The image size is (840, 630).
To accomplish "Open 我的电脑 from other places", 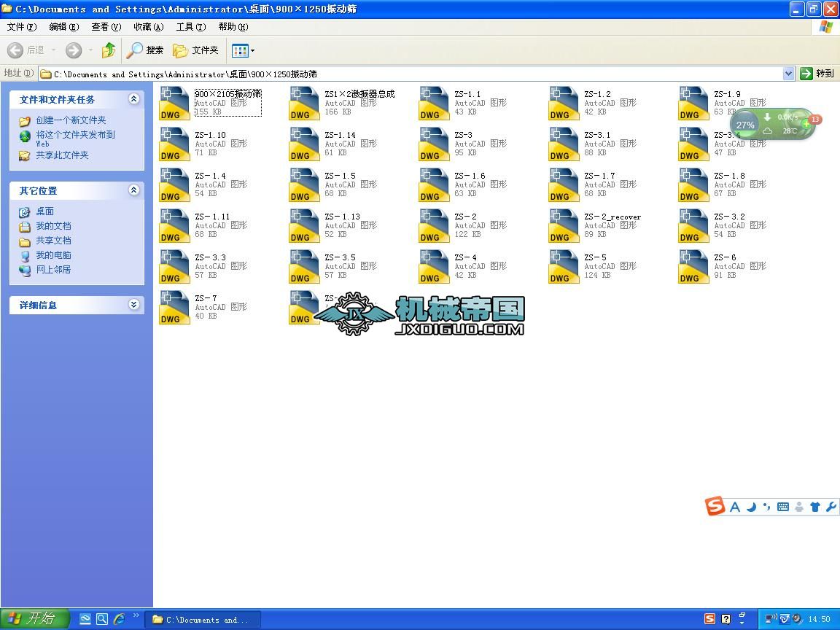I will click(x=53, y=255).
